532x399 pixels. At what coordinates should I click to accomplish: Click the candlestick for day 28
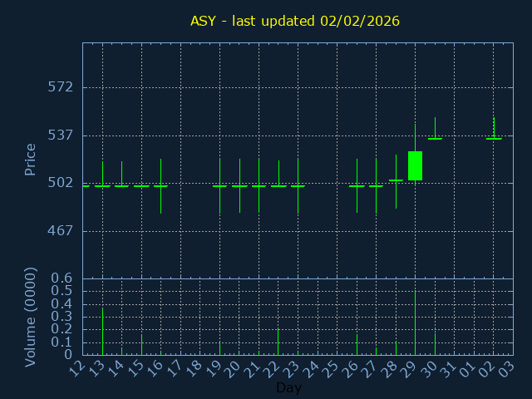pyautogui.click(x=396, y=180)
